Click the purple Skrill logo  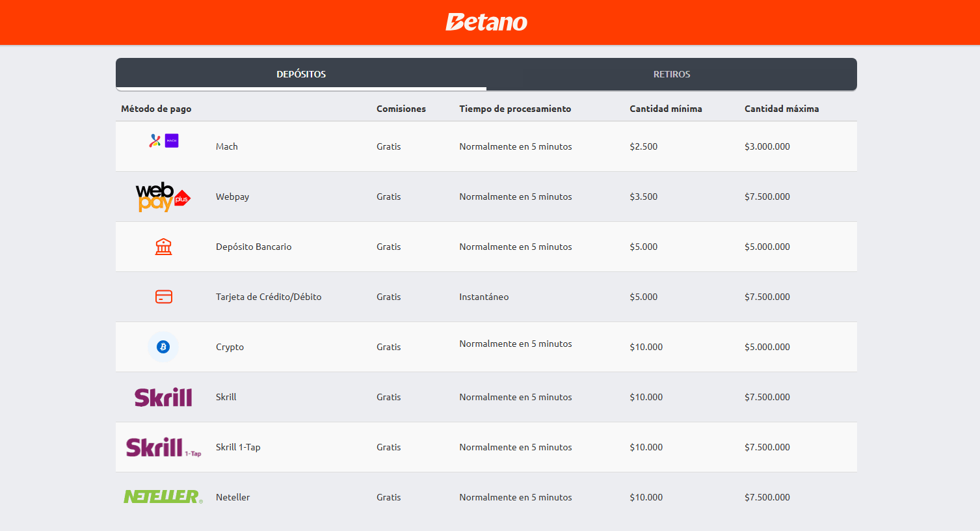(x=163, y=397)
